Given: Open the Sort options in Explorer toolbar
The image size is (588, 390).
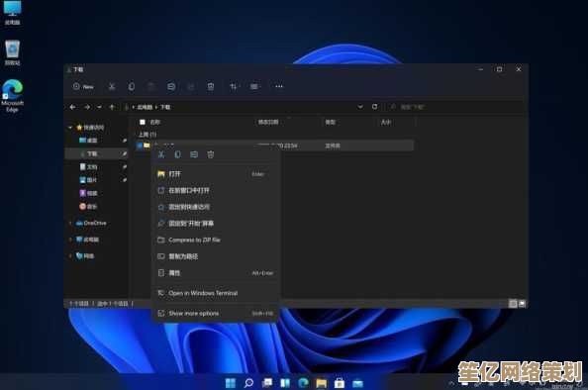Looking at the screenshot, I should (x=234, y=87).
